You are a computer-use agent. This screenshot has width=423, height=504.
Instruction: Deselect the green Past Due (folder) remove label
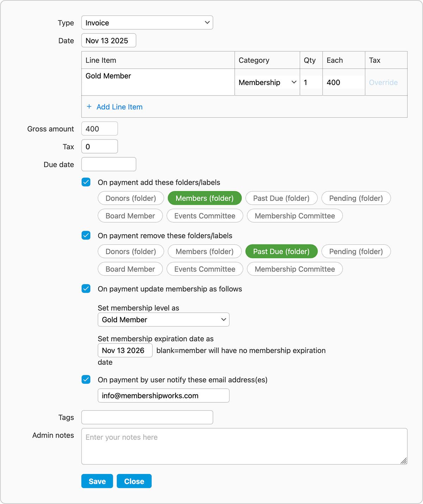(x=281, y=251)
